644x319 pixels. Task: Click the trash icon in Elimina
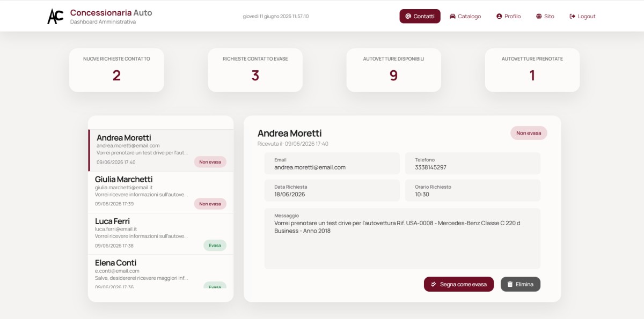coord(510,284)
